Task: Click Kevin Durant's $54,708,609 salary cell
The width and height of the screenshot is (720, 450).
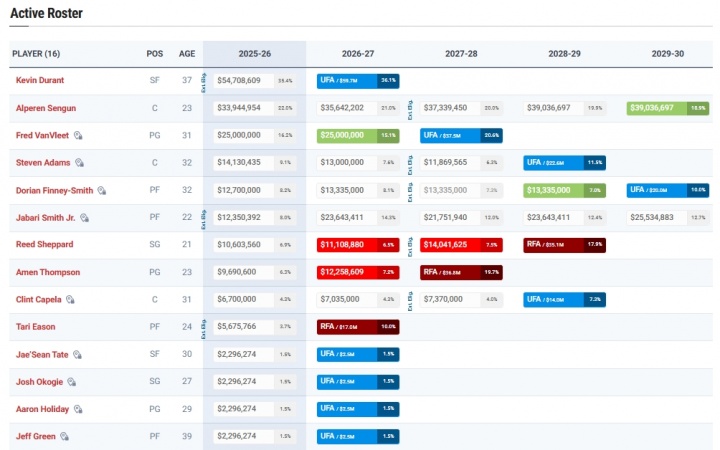Action: tap(240, 80)
